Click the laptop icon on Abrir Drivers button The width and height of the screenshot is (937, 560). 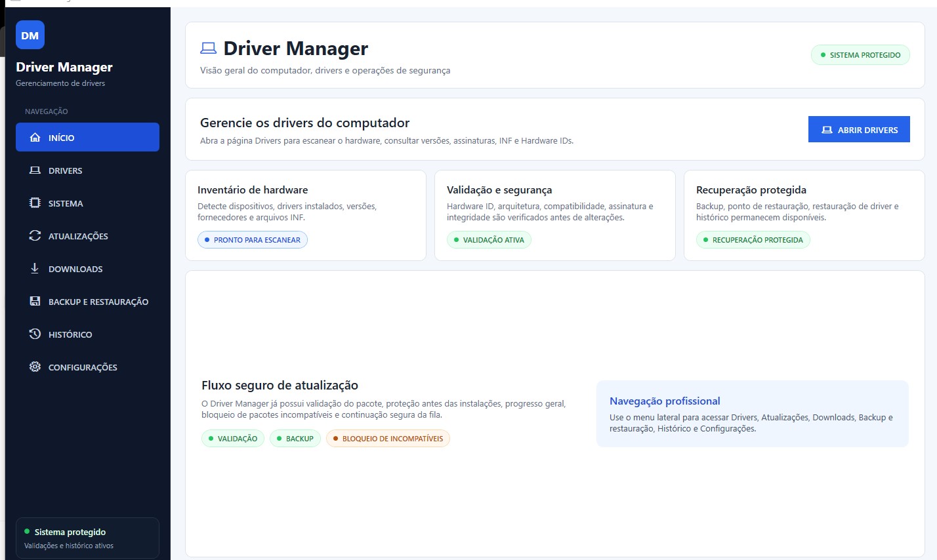827,130
